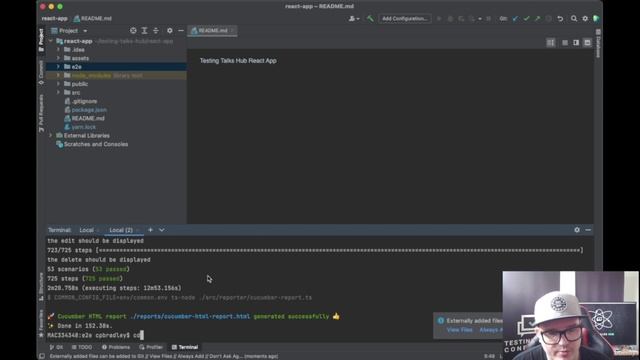Open the Database side panel tab
The height and width of the screenshot is (360, 640).
click(598, 43)
